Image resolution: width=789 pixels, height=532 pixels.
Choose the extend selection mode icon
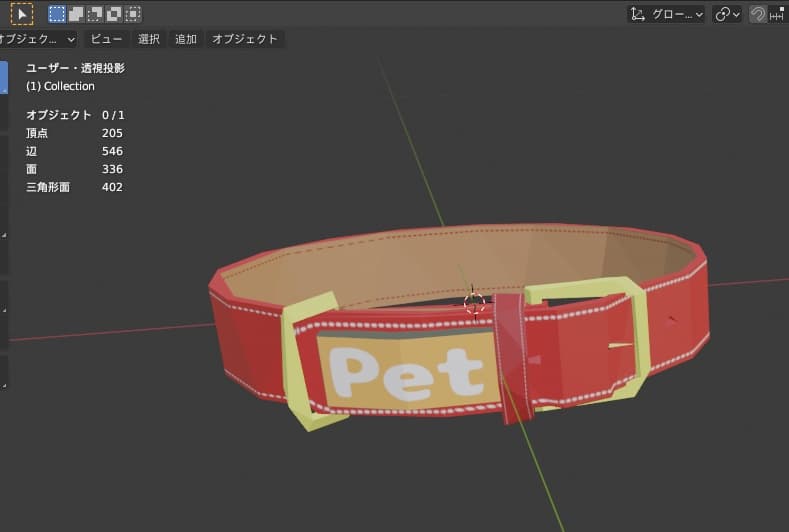(76, 14)
